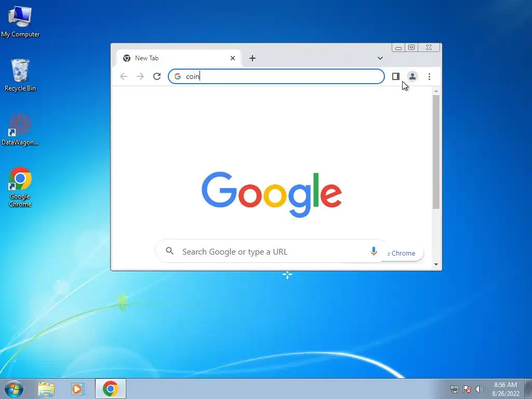This screenshot has width=532, height=399.
Task: Open the Windows Start menu
Action: point(14,389)
